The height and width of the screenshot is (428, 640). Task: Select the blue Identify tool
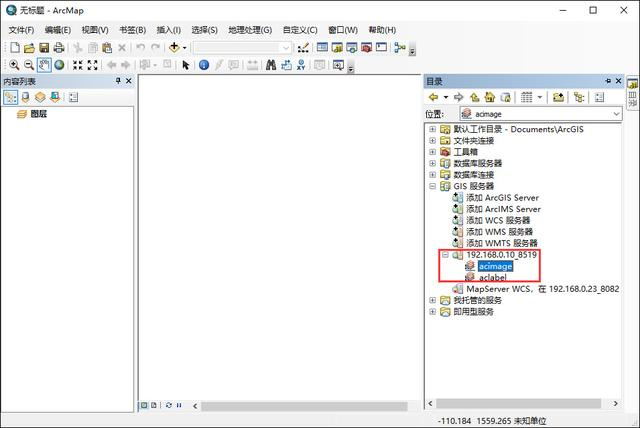(x=204, y=65)
